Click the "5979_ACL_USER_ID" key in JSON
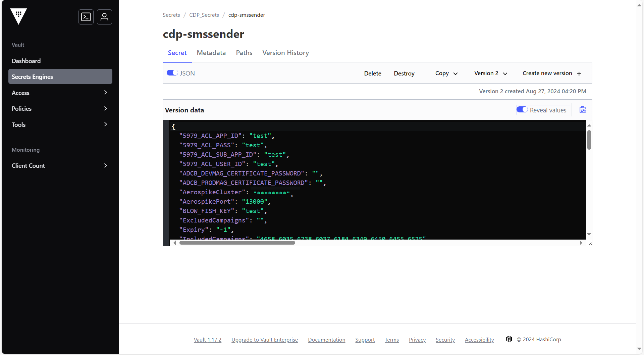 tap(212, 164)
